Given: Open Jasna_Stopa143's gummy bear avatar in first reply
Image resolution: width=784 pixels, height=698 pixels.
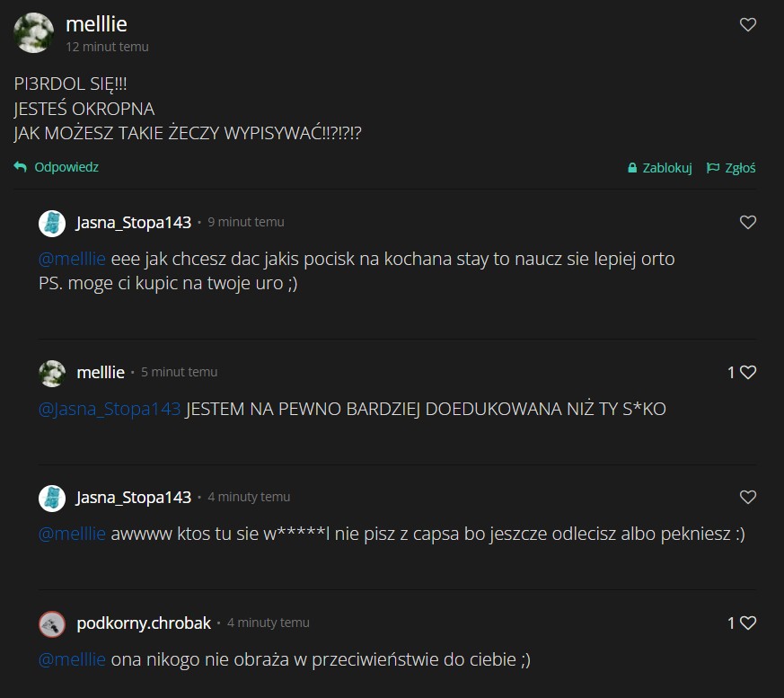Looking at the screenshot, I should [x=52, y=223].
